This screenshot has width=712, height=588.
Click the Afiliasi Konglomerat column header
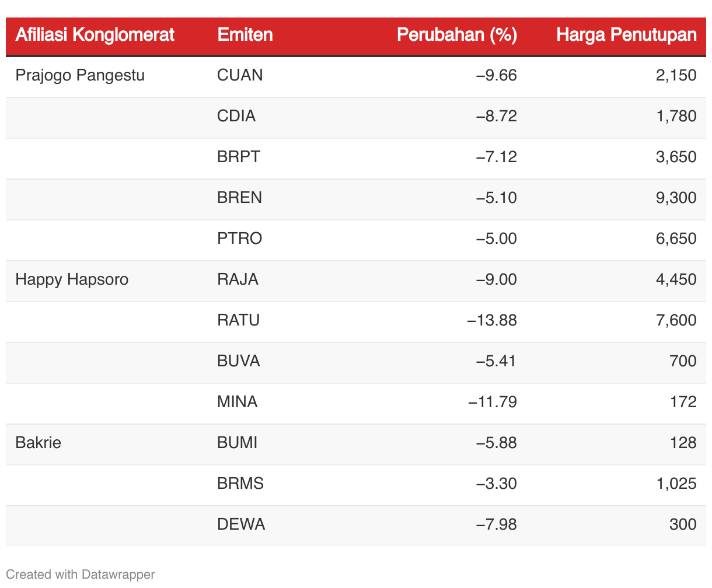[x=95, y=35]
